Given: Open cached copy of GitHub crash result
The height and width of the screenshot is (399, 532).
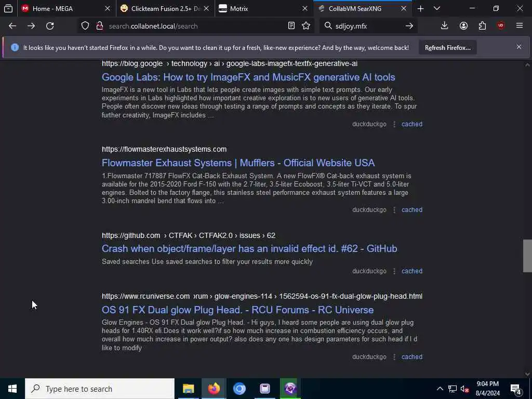Looking at the screenshot, I should coord(412,271).
